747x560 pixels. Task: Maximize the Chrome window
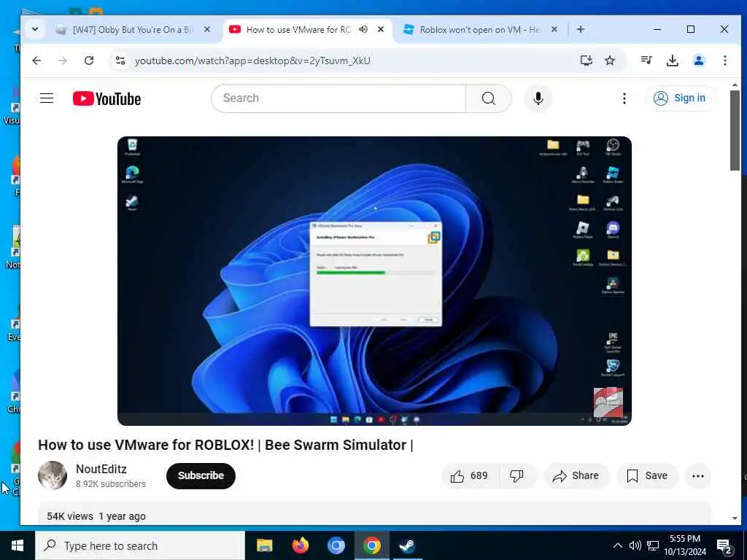click(x=690, y=29)
